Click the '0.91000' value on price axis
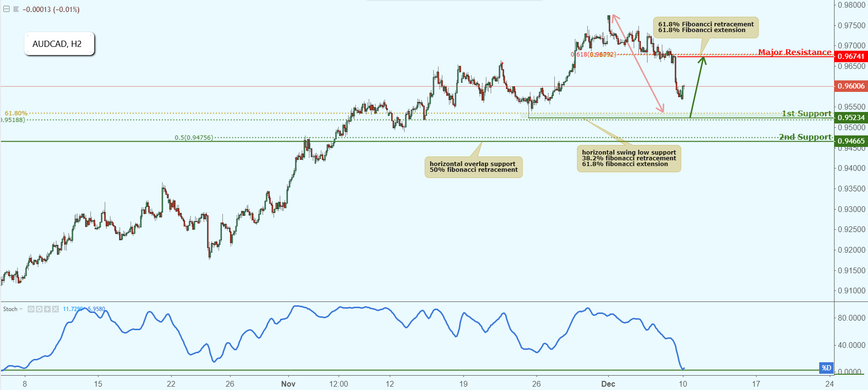This screenshot has width=868, height=390. tap(851, 290)
